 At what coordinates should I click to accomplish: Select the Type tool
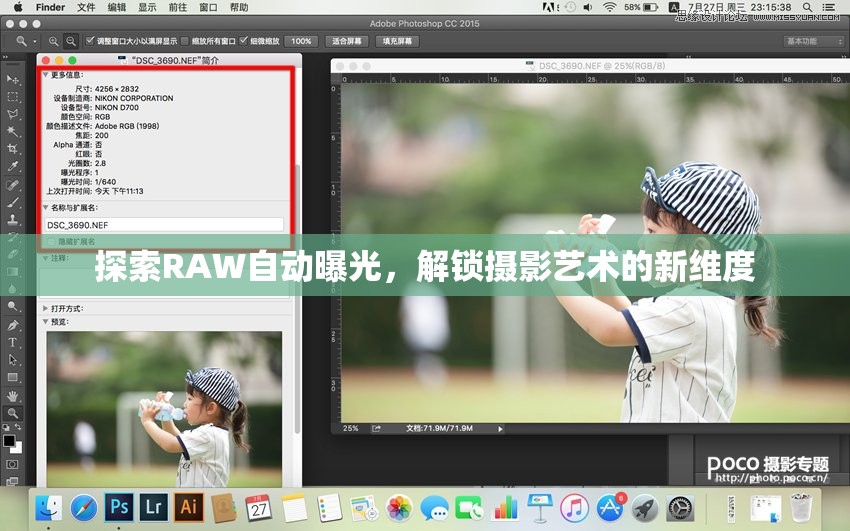[12, 342]
